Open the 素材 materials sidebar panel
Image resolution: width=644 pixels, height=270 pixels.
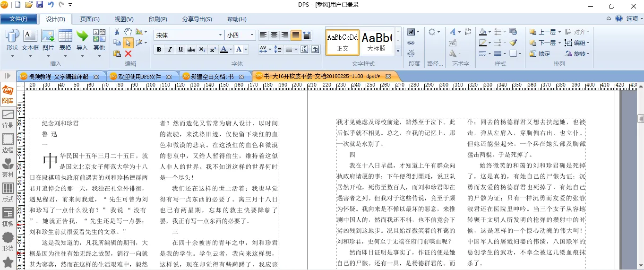click(x=8, y=167)
